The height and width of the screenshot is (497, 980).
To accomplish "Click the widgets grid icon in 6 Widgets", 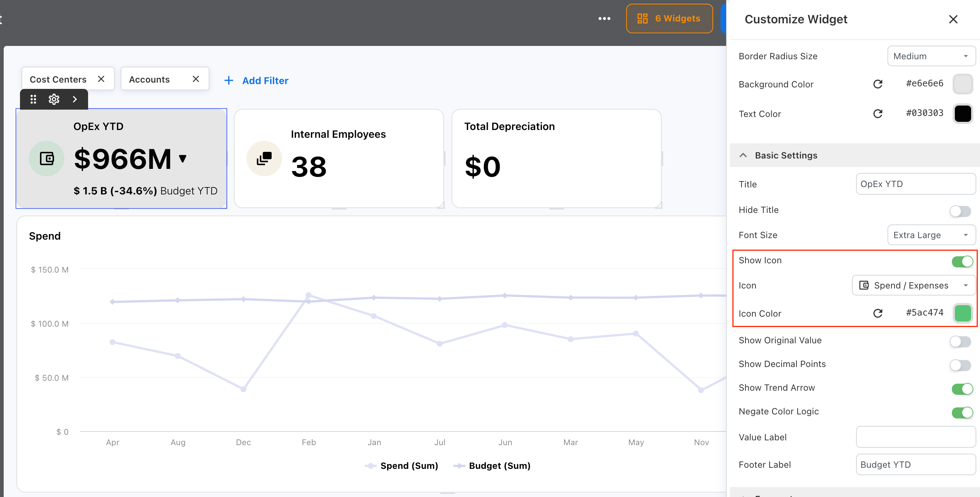I will coord(642,18).
